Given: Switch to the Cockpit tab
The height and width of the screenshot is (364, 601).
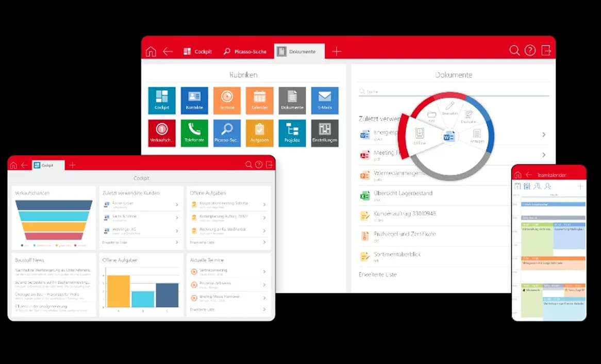Looking at the screenshot, I should 198,51.
